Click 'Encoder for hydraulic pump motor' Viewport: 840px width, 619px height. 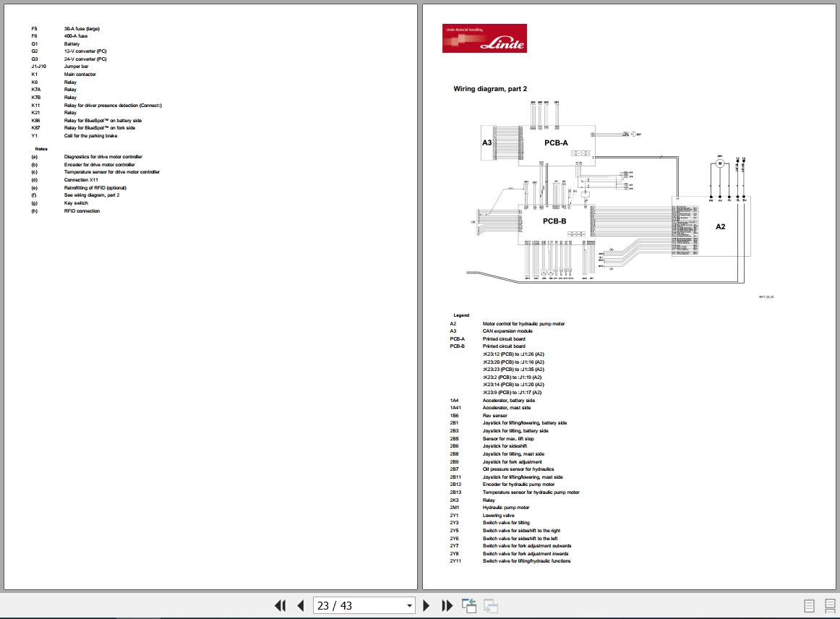coord(518,484)
